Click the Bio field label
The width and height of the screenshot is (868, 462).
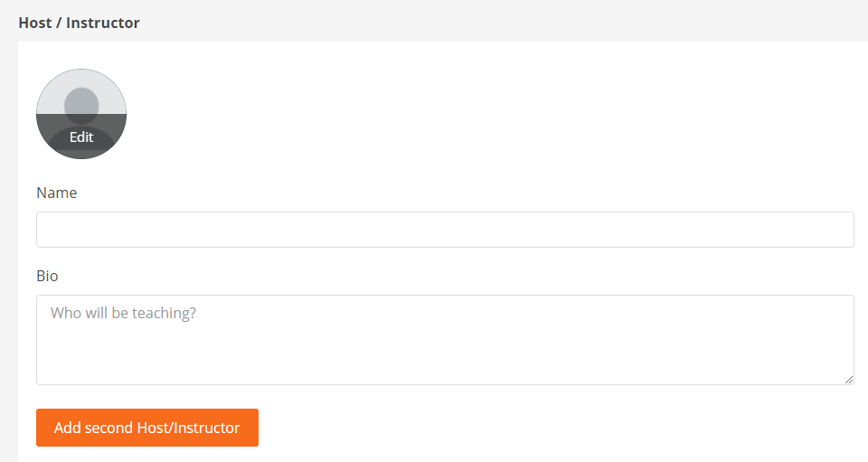[47, 276]
